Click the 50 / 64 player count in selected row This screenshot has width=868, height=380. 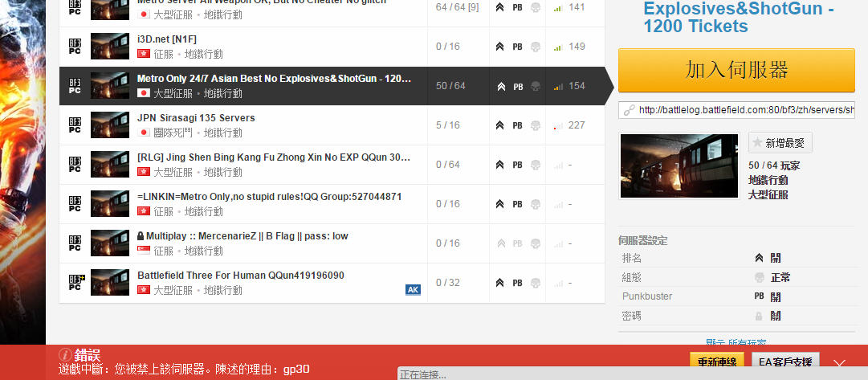point(450,86)
